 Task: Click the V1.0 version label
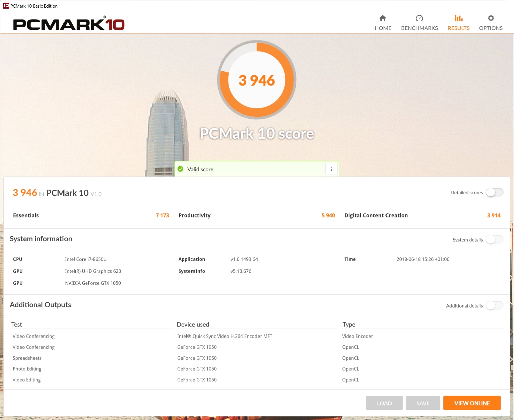[x=96, y=194]
